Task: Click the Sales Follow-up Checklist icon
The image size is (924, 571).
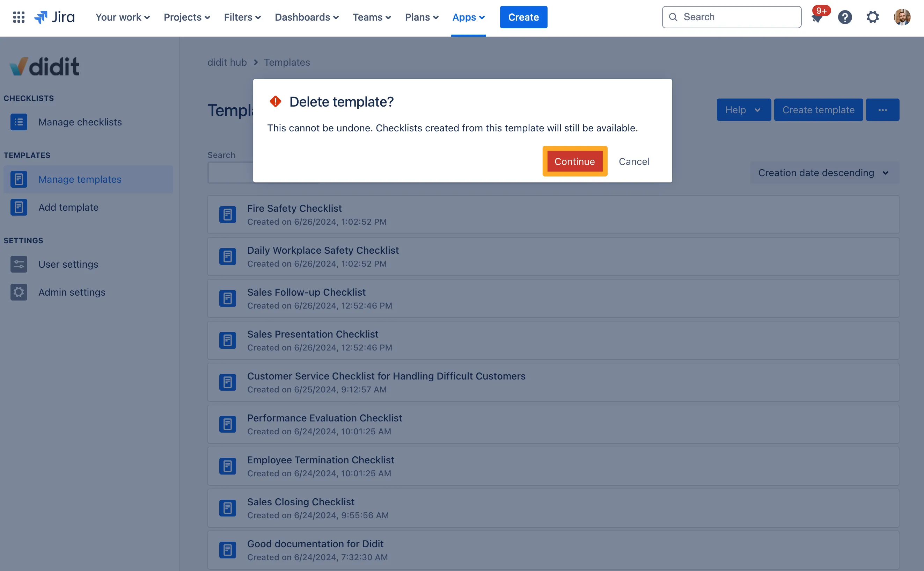Action: pyautogui.click(x=228, y=298)
